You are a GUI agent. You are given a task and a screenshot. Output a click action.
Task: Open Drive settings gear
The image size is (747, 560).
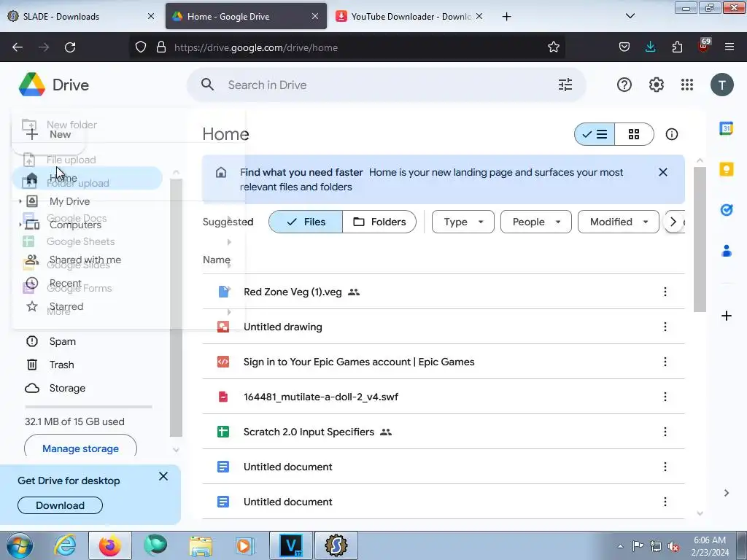(x=657, y=85)
